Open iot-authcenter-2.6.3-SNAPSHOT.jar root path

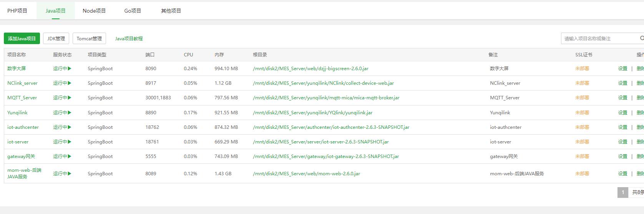[x=331, y=127]
